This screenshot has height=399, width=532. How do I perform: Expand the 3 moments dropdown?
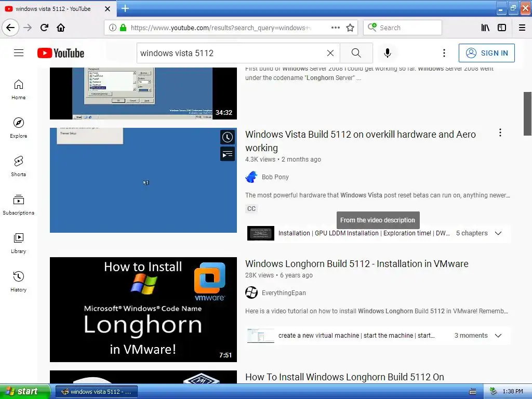(x=498, y=336)
